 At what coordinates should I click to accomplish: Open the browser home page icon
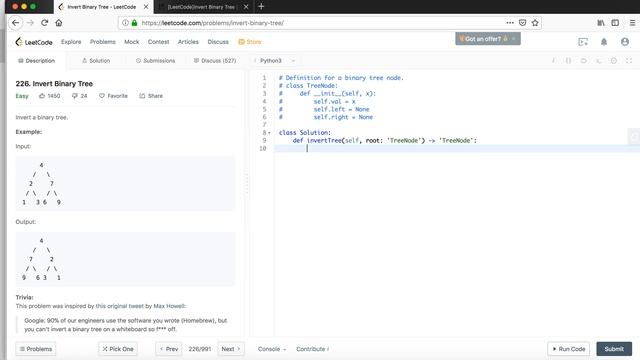point(59,23)
